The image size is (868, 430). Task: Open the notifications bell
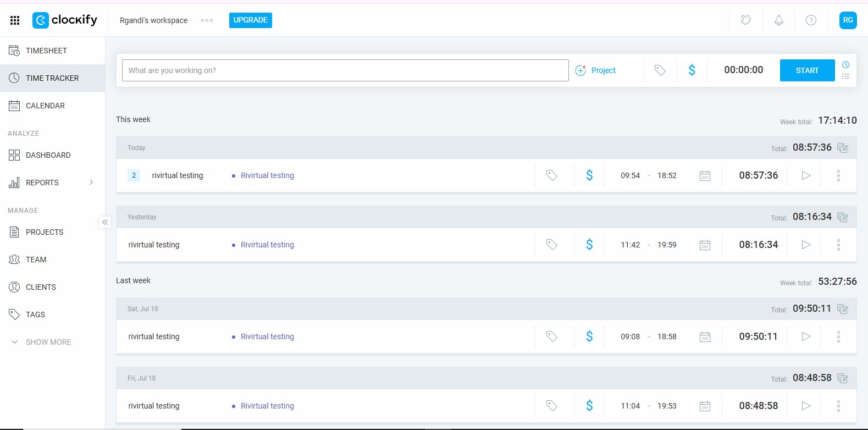[x=778, y=20]
